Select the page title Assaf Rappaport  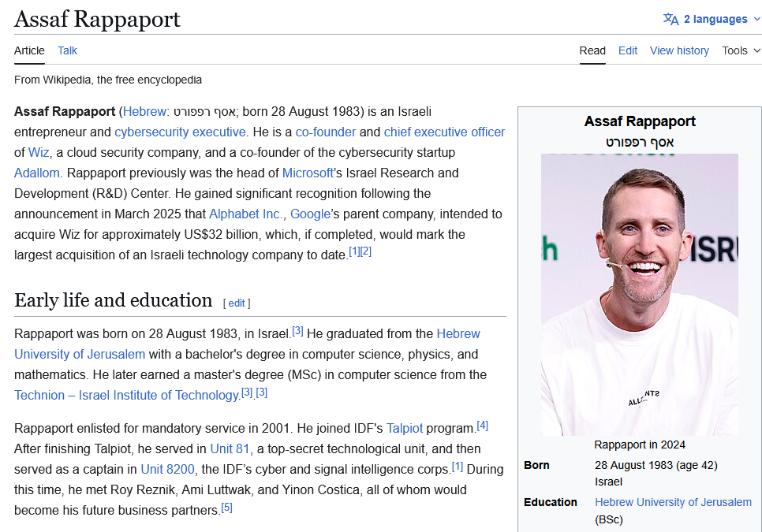pos(97,20)
